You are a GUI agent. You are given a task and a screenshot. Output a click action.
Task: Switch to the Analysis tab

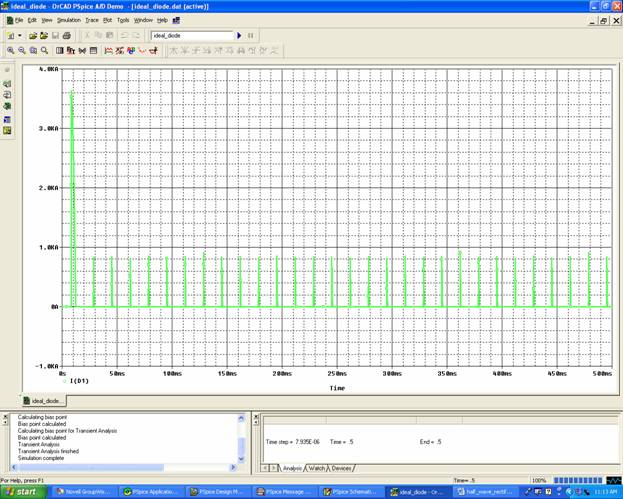coord(292,468)
